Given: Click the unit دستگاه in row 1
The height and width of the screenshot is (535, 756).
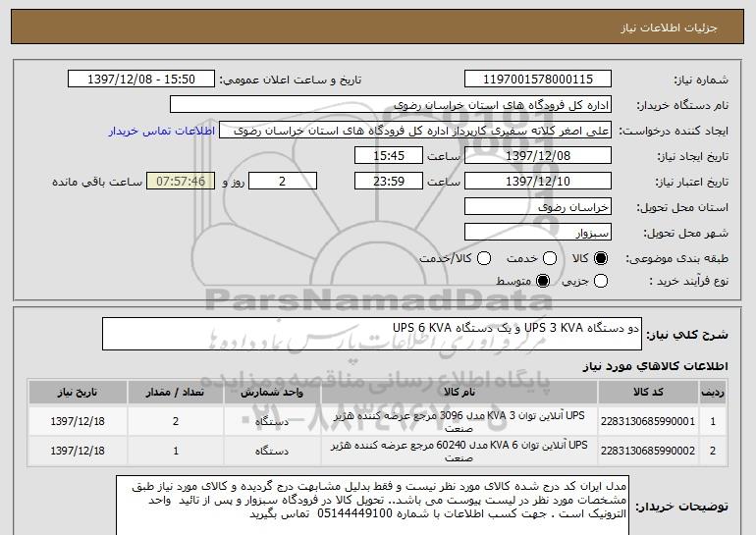Looking at the screenshot, I should [272, 421].
